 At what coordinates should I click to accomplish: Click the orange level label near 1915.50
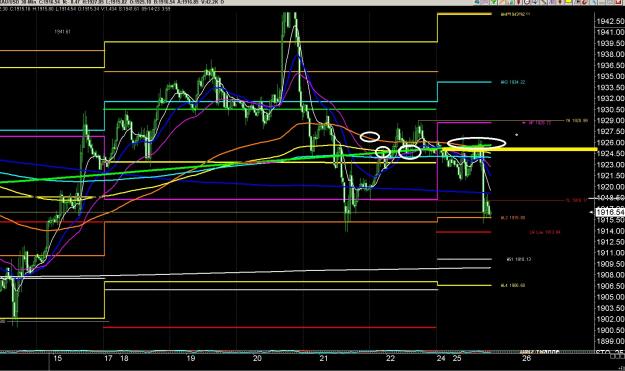513,218
